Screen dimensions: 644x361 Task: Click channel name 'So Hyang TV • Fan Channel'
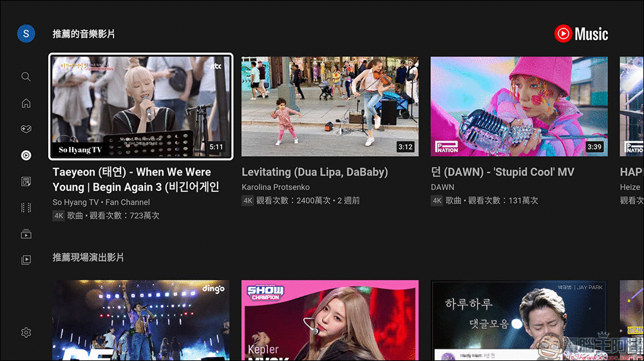[101, 202]
